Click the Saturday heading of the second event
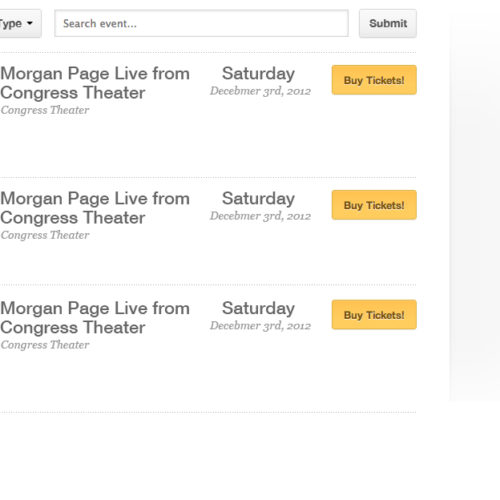The image size is (500, 500). pos(258,199)
